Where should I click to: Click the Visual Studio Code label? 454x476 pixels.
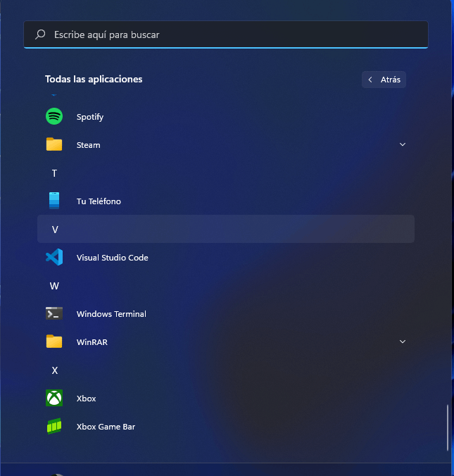point(113,258)
